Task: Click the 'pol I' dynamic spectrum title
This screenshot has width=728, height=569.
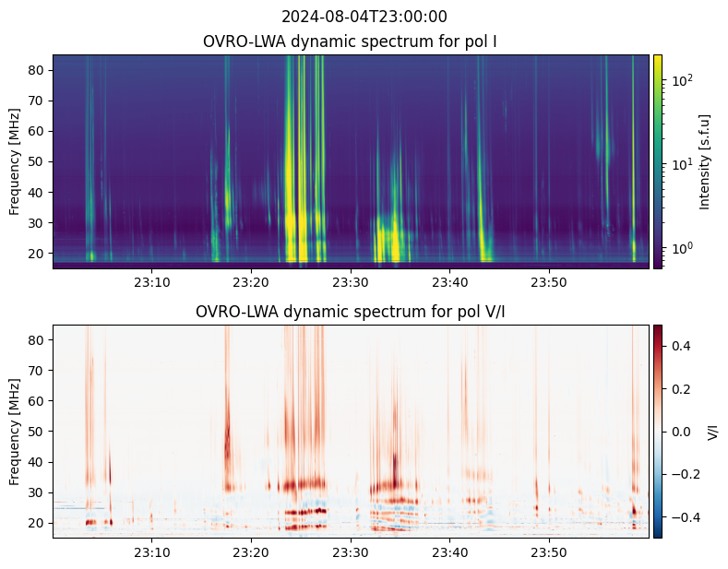Action: point(351,42)
